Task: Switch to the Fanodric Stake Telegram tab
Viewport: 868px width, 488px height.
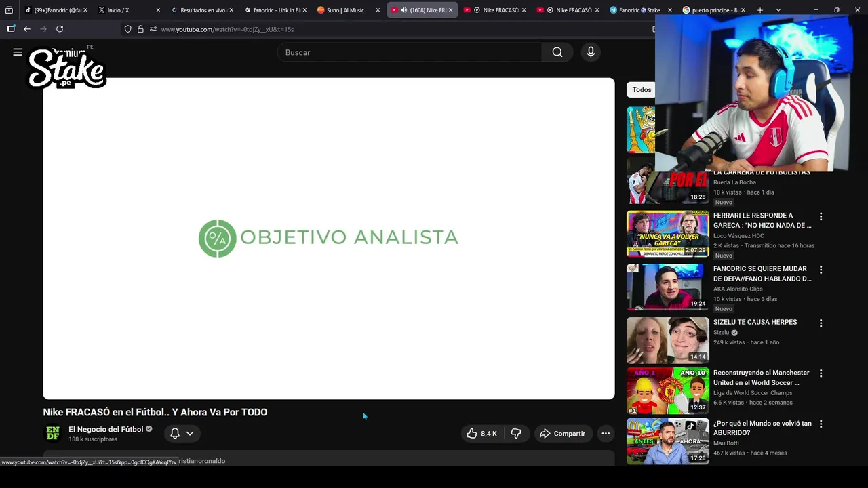Action: [x=641, y=10]
